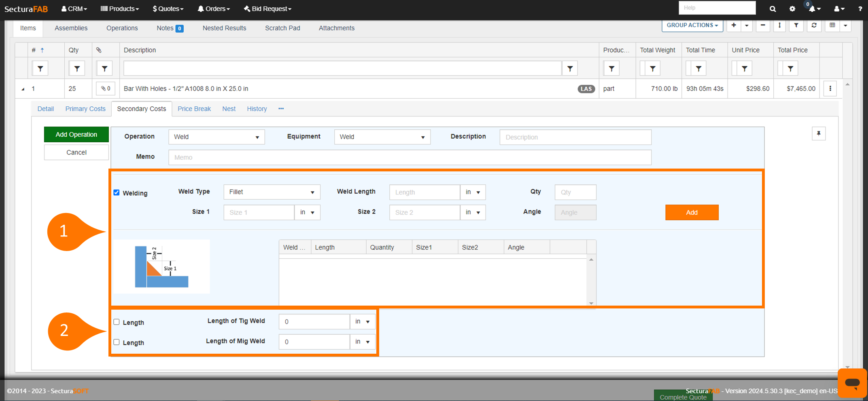868x401 pixels.
Task: Switch to the Primary Costs tab
Action: coord(85,109)
